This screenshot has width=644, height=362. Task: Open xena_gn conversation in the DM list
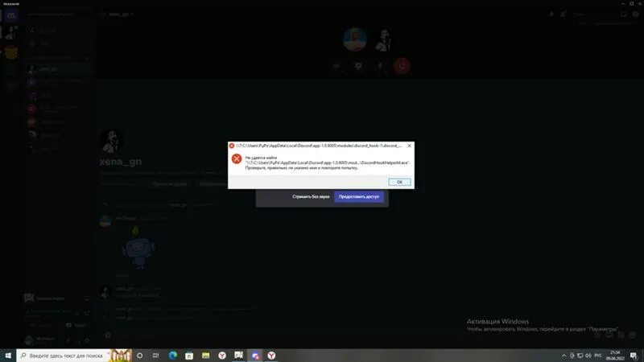58,69
